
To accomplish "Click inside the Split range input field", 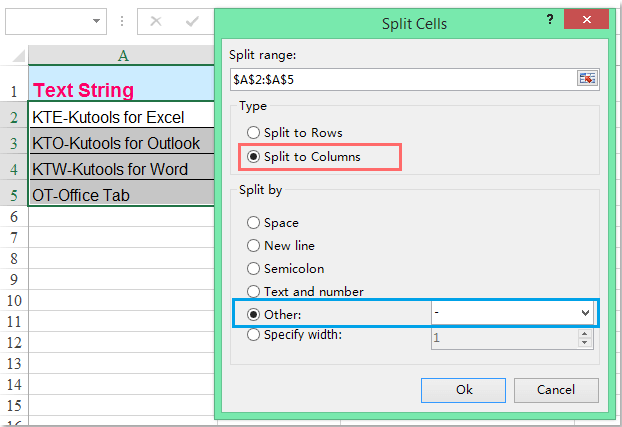I will pos(400,78).
